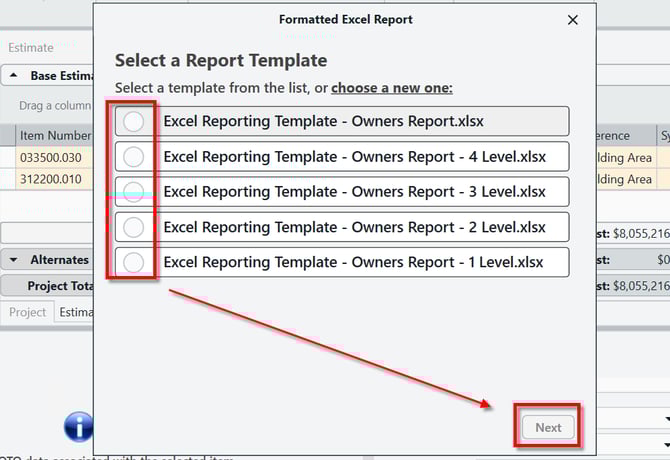Close the Formatted Excel Report dialog
Viewport: 670px width, 460px height.
click(573, 20)
